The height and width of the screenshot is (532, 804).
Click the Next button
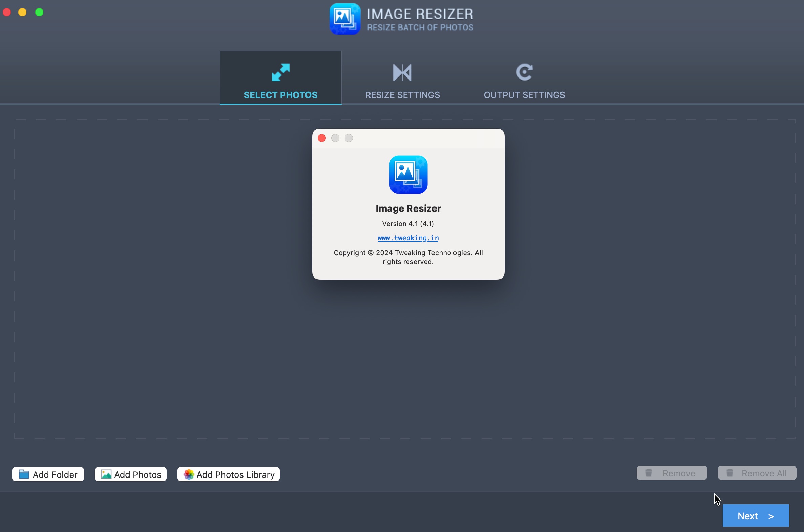click(756, 516)
